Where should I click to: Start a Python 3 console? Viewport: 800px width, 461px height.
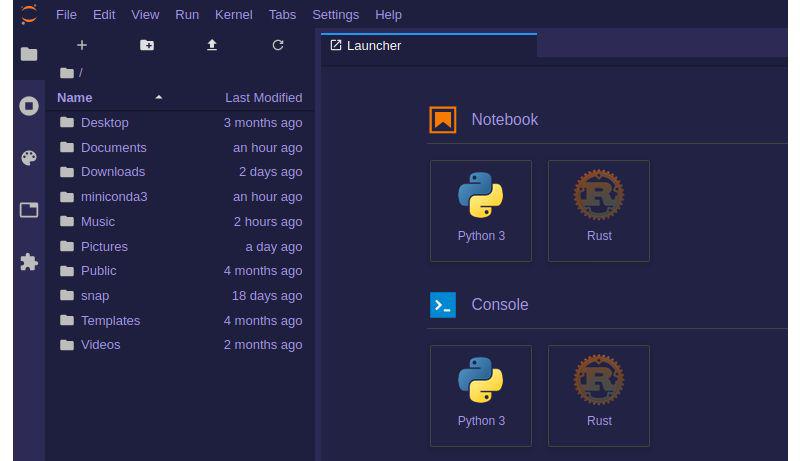[481, 396]
